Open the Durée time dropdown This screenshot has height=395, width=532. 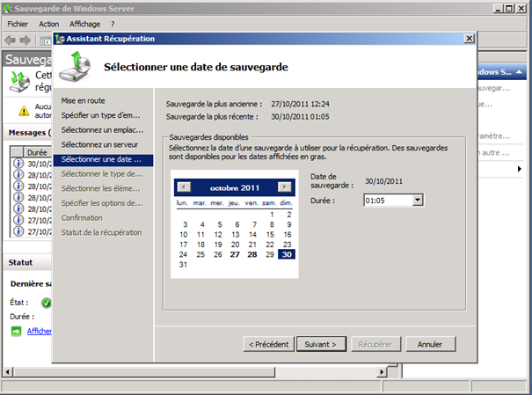tap(418, 201)
